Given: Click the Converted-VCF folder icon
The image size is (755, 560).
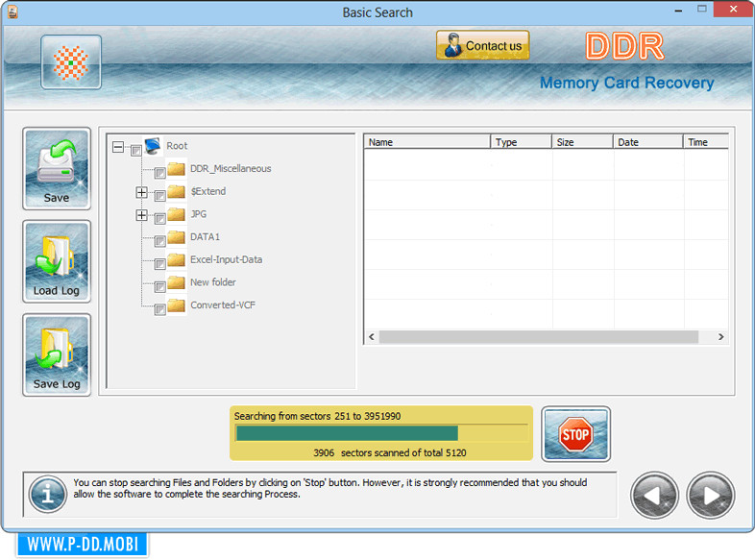Looking at the screenshot, I should pos(176,304).
